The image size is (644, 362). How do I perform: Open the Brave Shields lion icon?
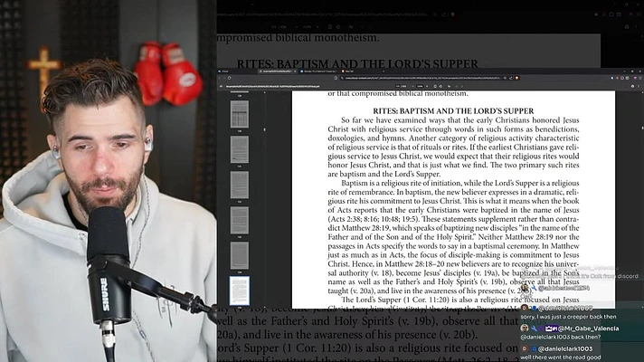click(517, 78)
